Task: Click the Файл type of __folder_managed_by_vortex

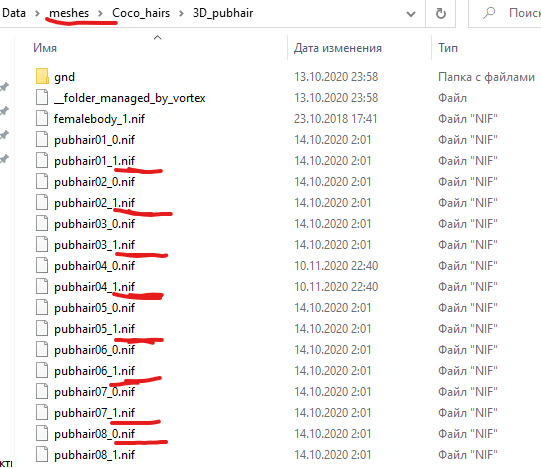Action: click(452, 98)
